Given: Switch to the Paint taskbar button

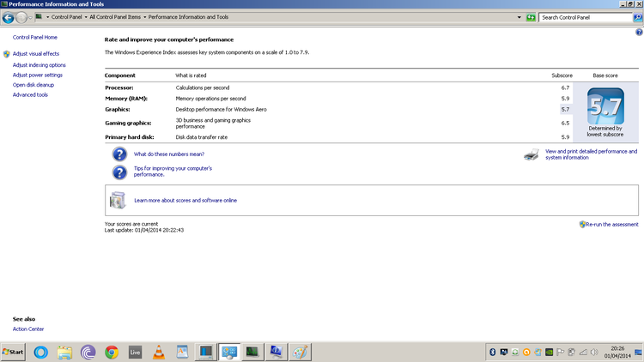Looking at the screenshot, I should [x=300, y=353].
